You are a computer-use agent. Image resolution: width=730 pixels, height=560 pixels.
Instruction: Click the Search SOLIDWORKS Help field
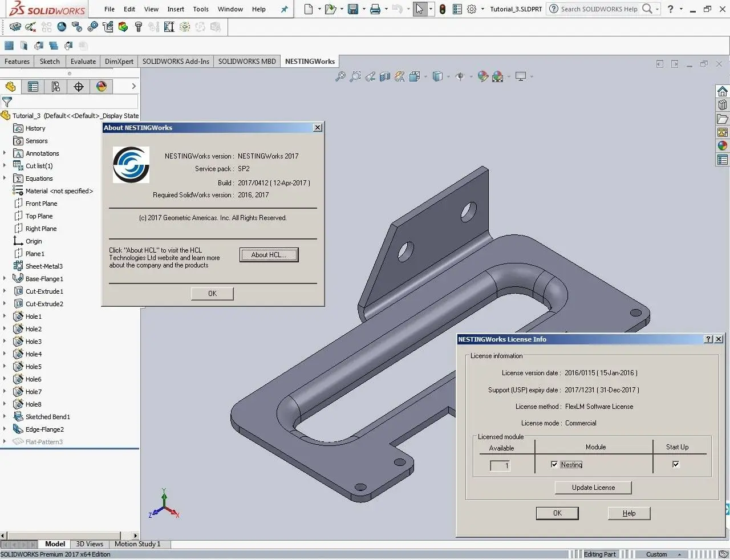599,9
